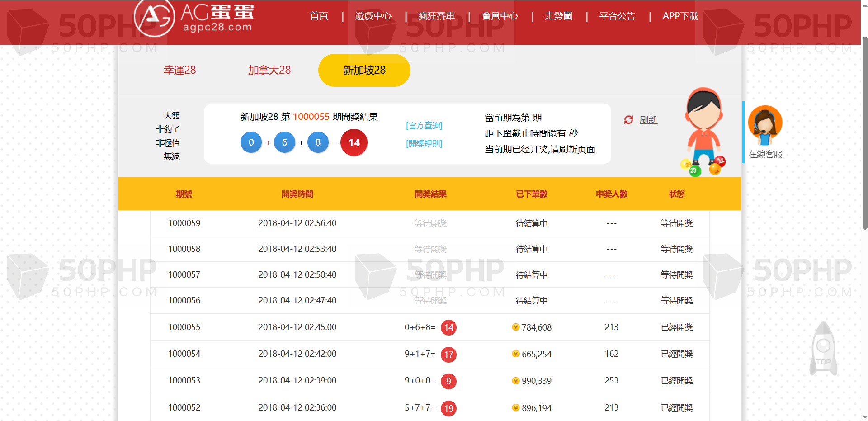The height and width of the screenshot is (421, 868).
Task: Select the 新加坡28 tab
Action: pyautogui.click(x=364, y=70)
